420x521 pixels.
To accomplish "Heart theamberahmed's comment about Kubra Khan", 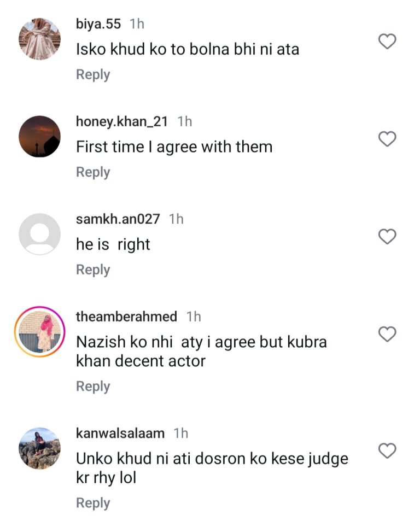I will point(387,334).
